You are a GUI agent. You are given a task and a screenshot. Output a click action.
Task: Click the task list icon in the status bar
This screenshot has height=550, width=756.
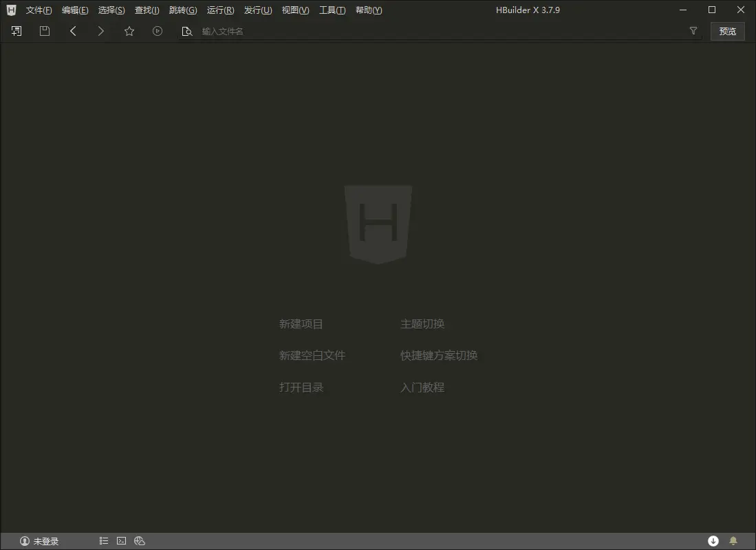(103, 540)
